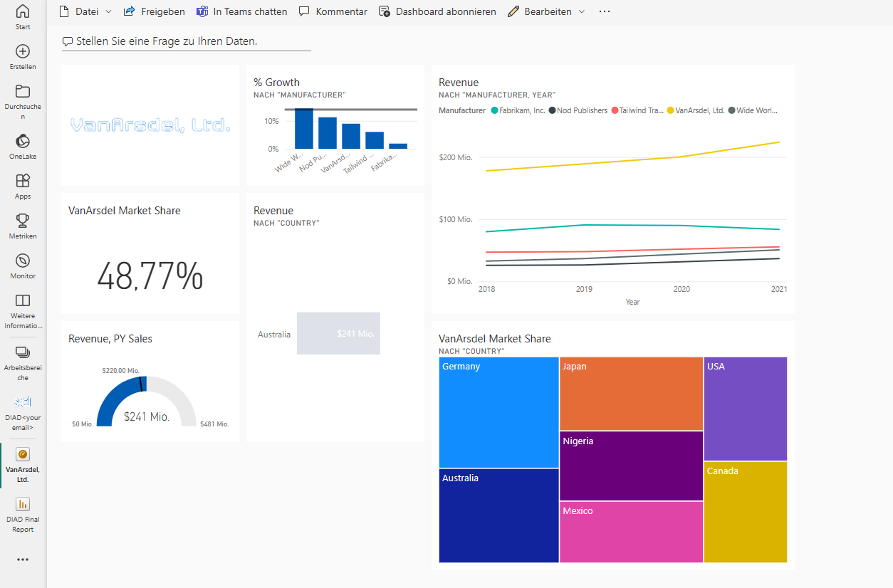Select the VanArsdel, Ltd. dashboard in the sidebar
The height and width of the screenshot is (588, 893).
coord(23,465)
